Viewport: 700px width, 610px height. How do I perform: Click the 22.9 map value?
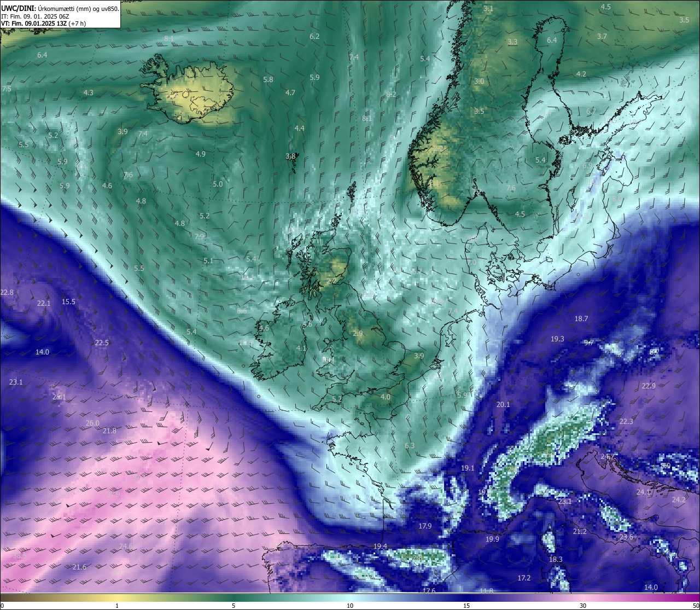coord(649,386)
